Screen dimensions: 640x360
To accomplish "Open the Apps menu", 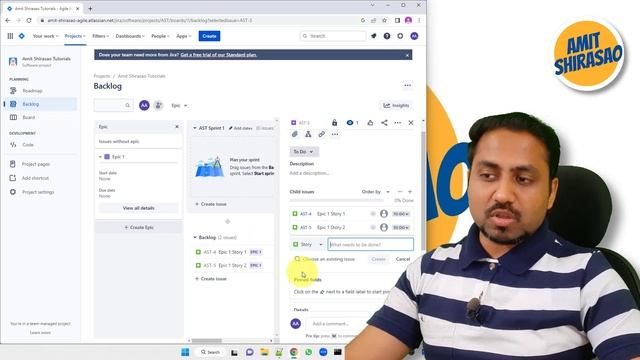I will (x=184, y=36).
